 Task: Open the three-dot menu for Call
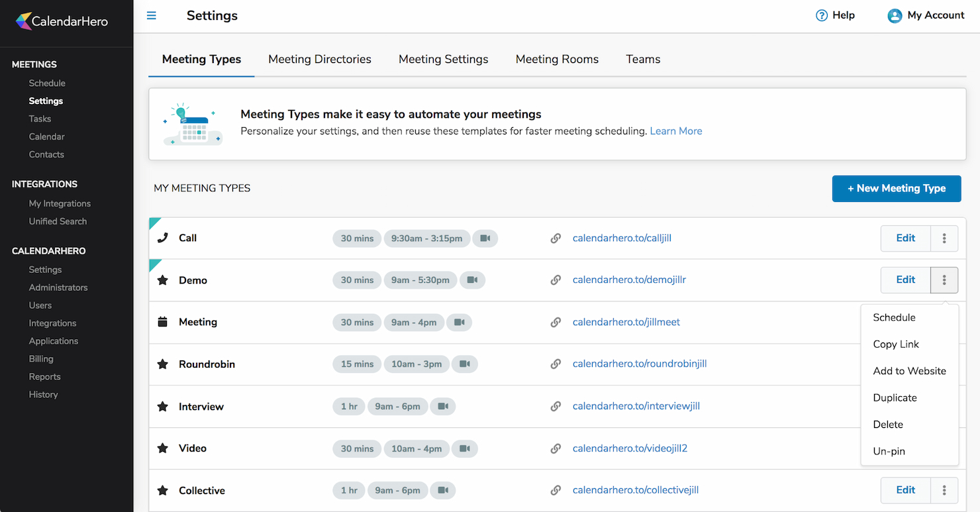(x=944, y=238)
